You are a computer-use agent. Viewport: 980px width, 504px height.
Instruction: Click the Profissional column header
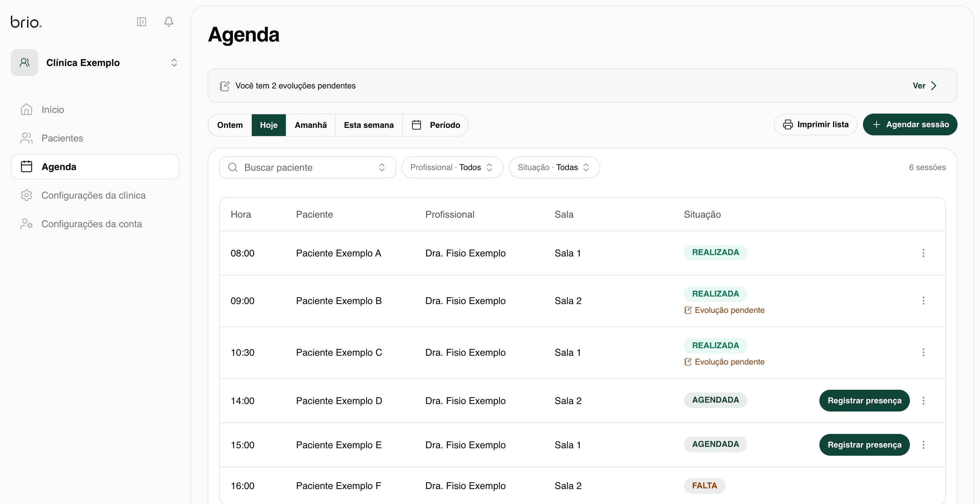coord(450,214)
